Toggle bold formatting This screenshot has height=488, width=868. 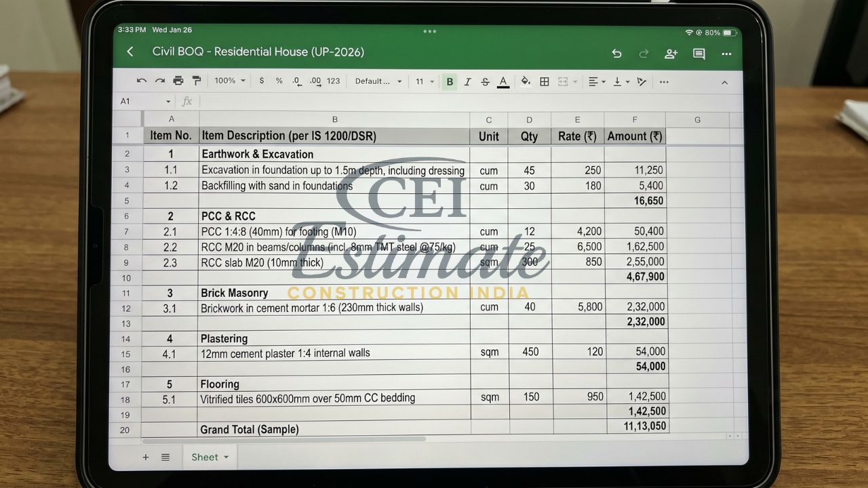click(x=450, y=81)
